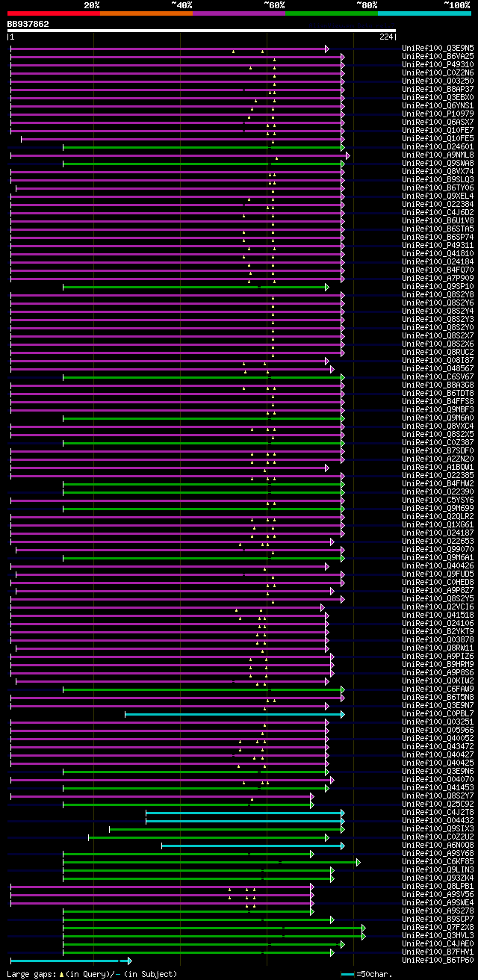The height and width of the screenshot is (980, 478).
Task: Click the white query sequence bar
Action: coord(201,31)
